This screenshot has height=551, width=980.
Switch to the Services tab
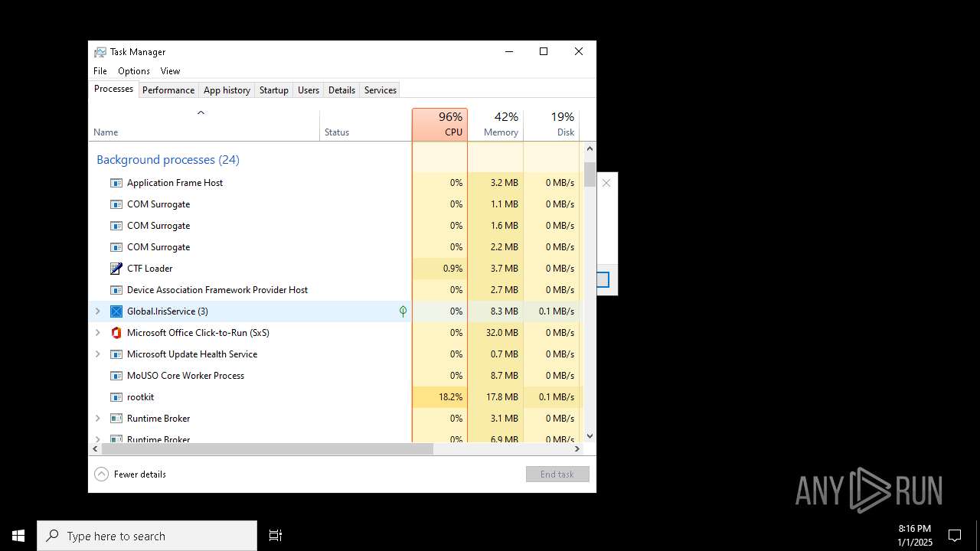(381, 90)
